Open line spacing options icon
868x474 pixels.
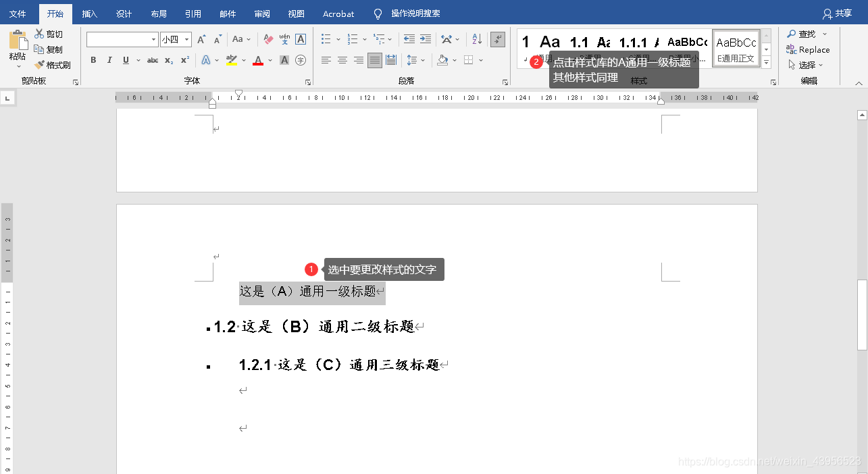coord(412,60)
